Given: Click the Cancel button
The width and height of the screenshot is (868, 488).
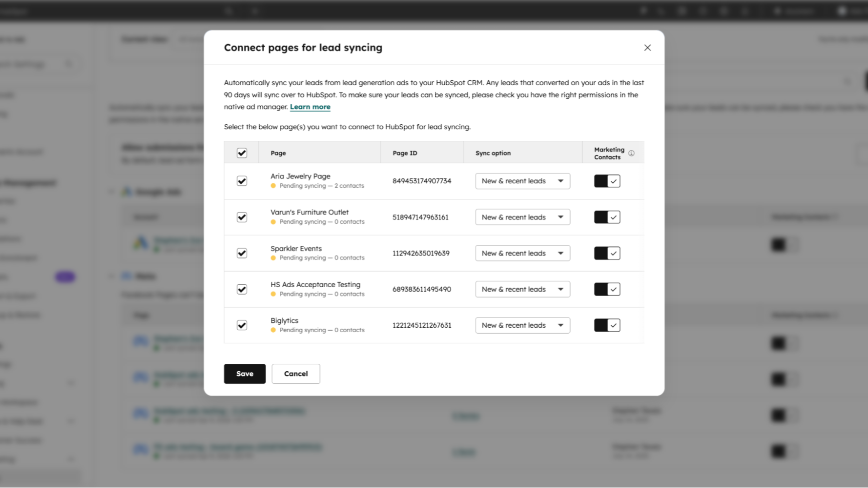Looking at the screenshot, I should pos(296,373).
